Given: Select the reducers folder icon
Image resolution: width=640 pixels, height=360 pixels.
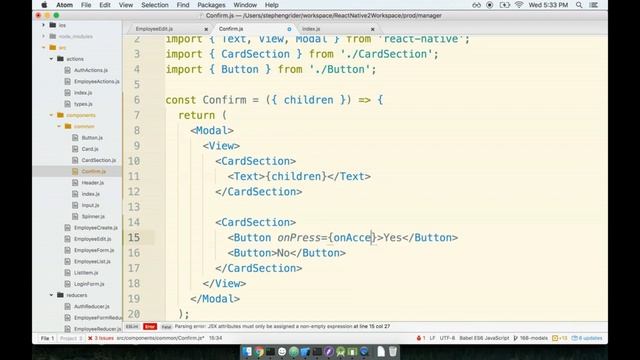Looking at the screenshot, I should coord(60,295).
